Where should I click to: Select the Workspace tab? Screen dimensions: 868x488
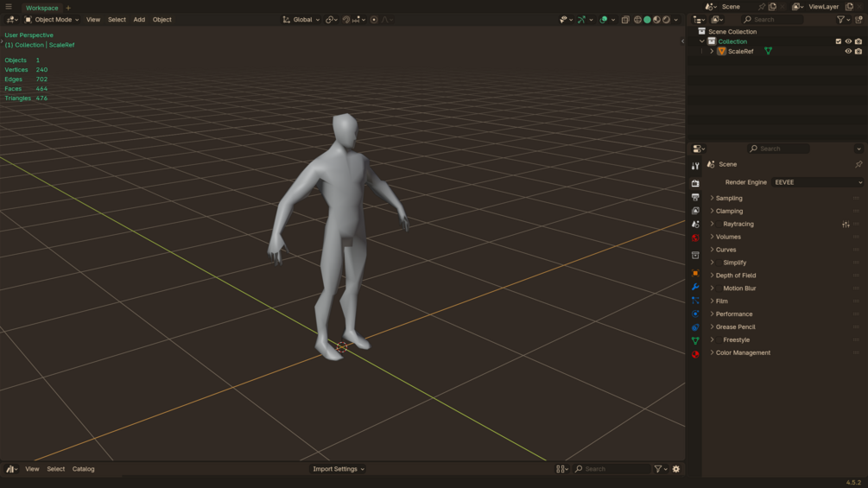click(41, 8)
